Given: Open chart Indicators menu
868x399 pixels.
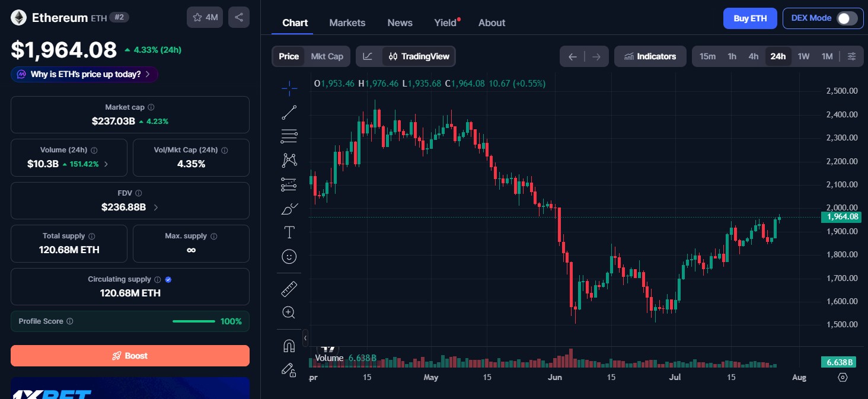Looking at the screenshot, I should coord(650,56).
